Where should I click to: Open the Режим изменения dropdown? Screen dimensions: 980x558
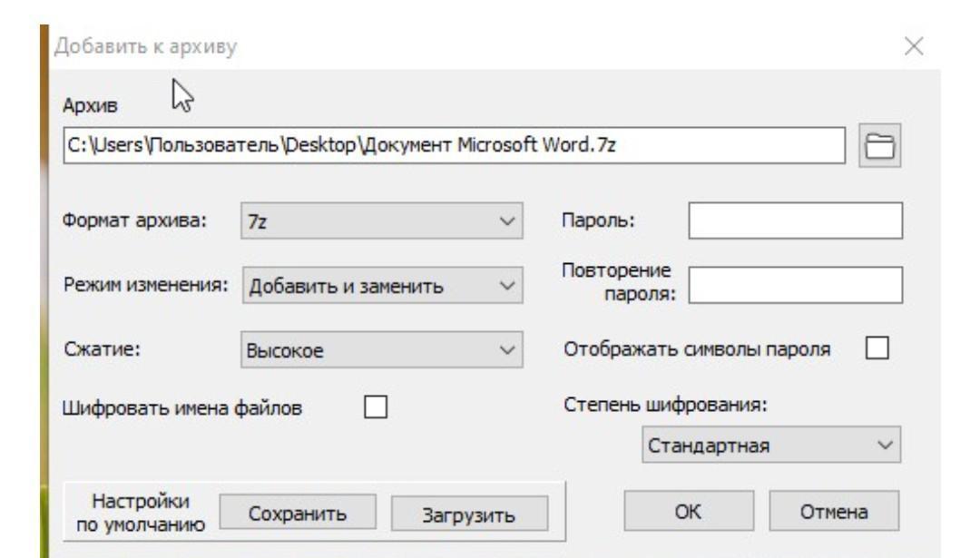[x=383, y=287]
